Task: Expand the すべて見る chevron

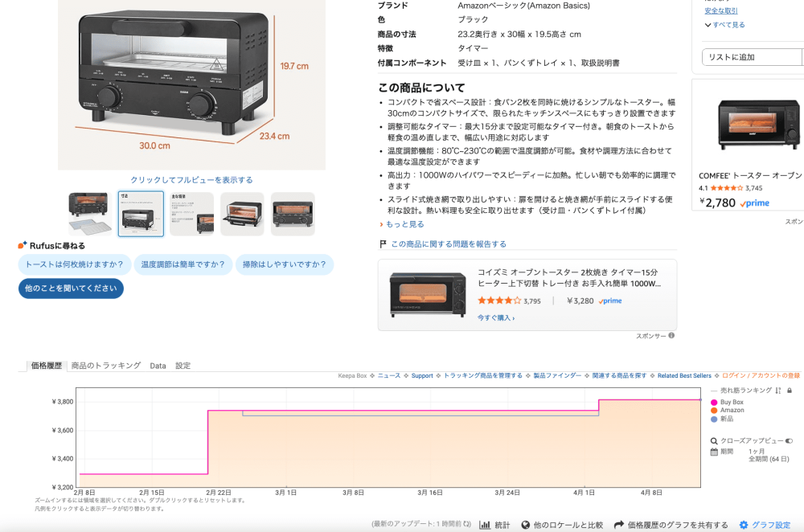Action: (x=708, y=25)
